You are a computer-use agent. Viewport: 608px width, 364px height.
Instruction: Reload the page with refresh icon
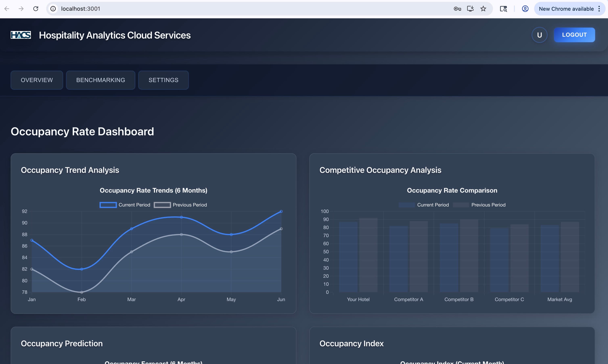36,9
